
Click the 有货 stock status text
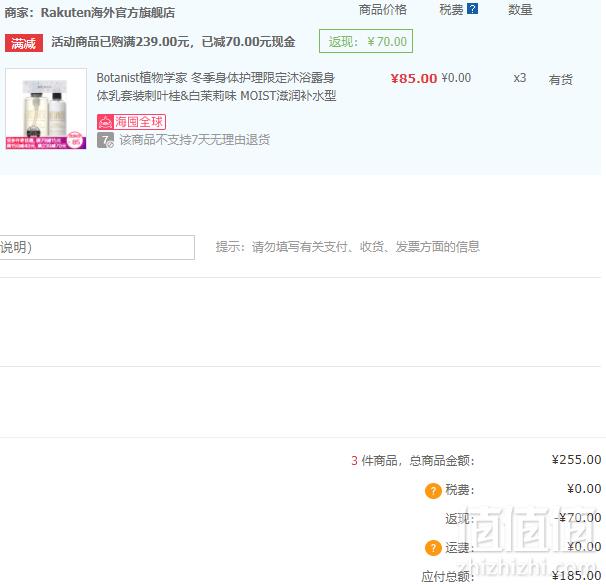[x=560, y=80]
